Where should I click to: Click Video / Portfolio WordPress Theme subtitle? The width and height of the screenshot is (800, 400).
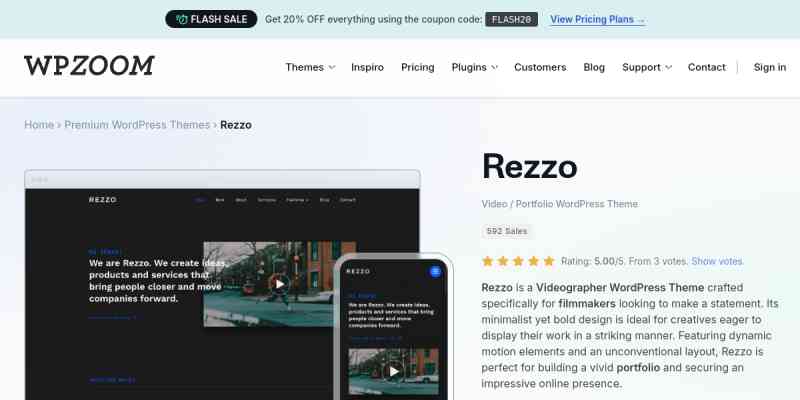click(560, 204)
